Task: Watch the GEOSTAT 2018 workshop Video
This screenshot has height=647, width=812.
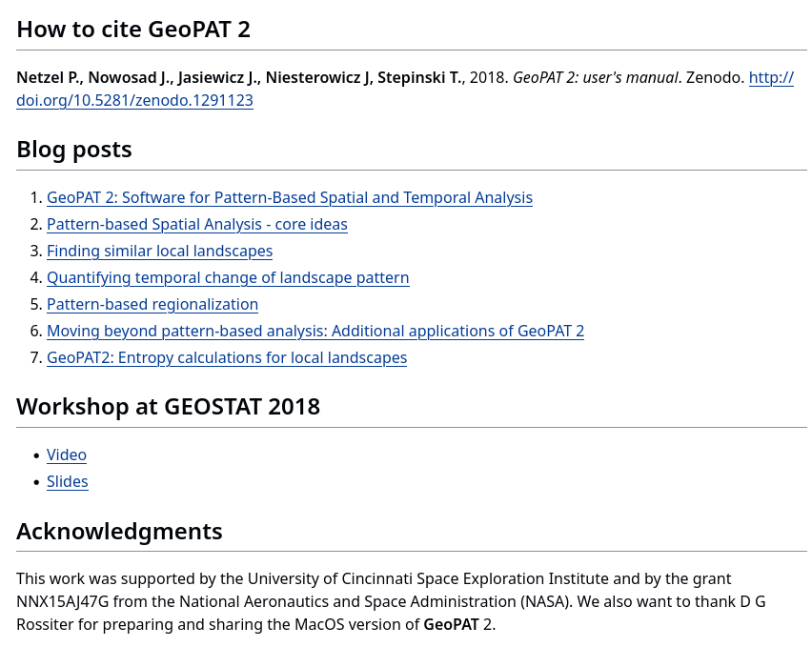Action: (x=67, y=455)
